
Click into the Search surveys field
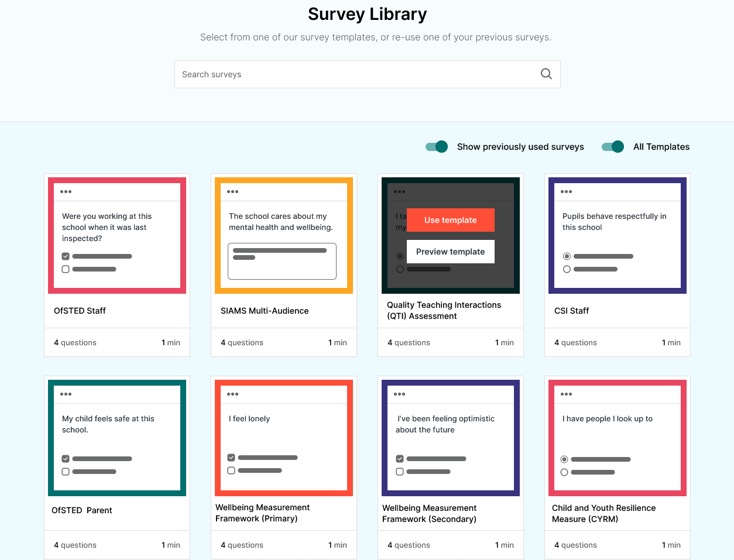(x=351, y=74)
